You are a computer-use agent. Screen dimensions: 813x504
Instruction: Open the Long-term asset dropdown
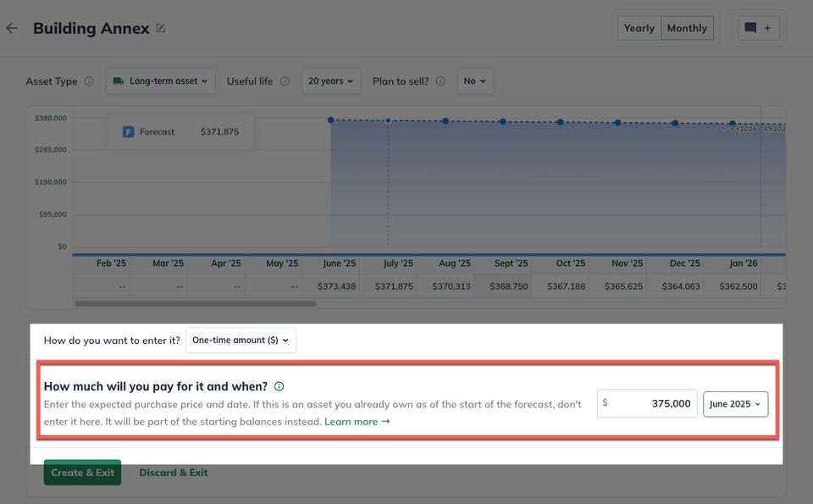point(161,81)
